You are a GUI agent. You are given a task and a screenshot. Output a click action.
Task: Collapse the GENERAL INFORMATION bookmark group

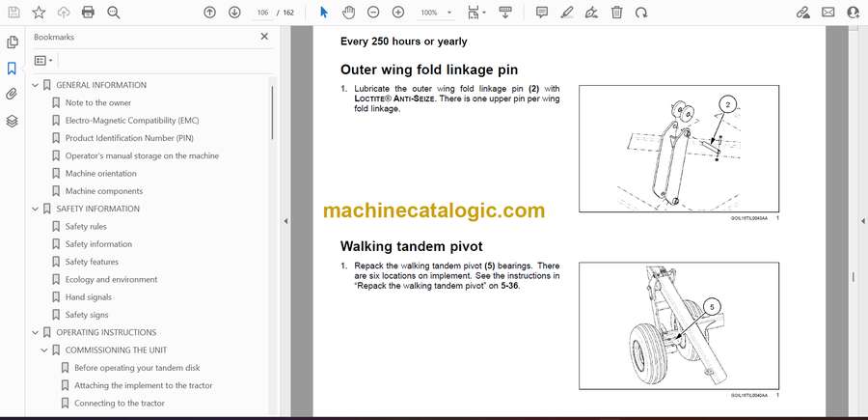36,85
